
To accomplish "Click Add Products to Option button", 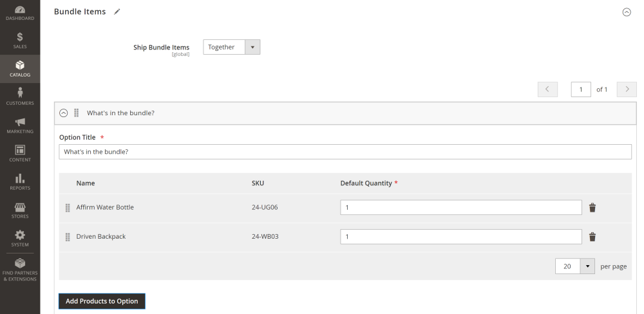I will click(102, 301).
